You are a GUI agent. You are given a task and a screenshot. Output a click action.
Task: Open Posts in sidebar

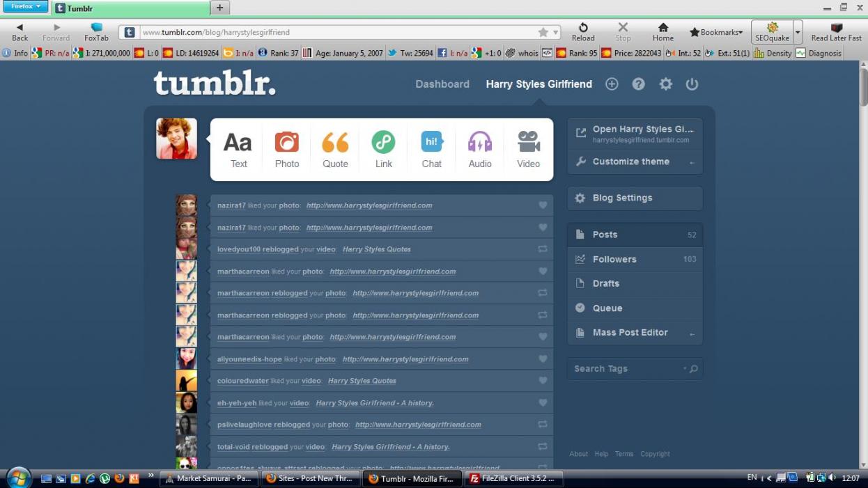coord(635,235)
